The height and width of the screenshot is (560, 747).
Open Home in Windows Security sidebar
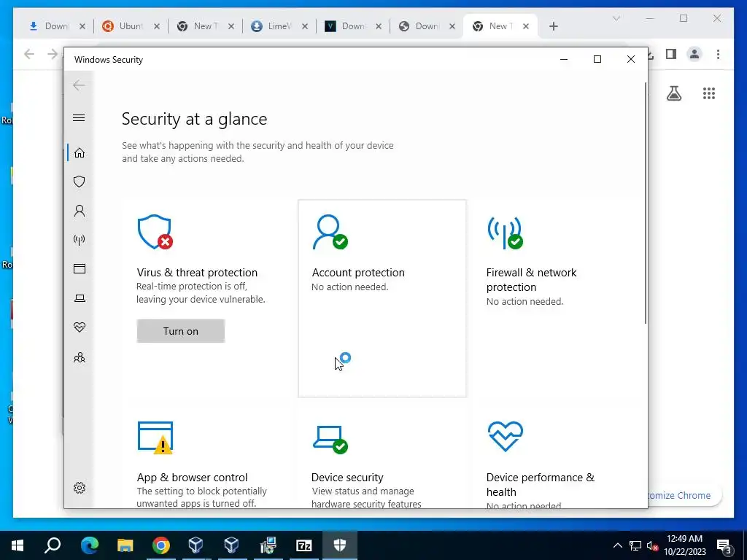(x=80, y=153)
